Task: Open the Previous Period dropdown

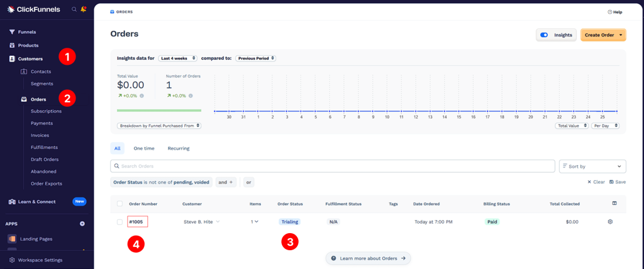Action: pyautogui.click(x=255, y=58)
